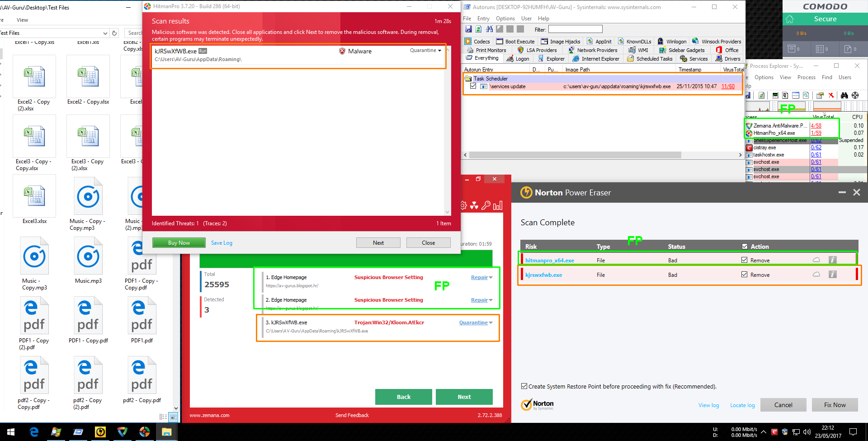The width and height of the screenshot is (868, 441).
Task: Click the system information graph icon in Process Explorer
Action: point(775,95)
